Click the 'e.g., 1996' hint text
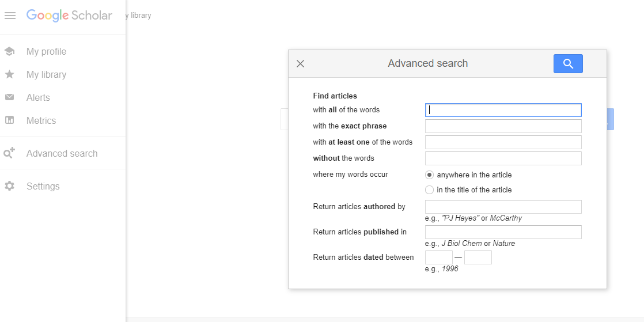Screen dimensions: 644x322 pos(441,269)
